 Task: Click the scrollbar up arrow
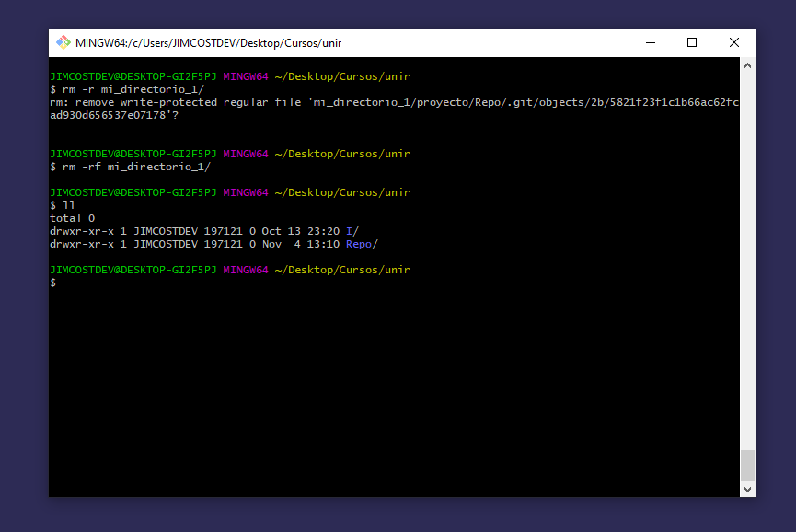click(747, 64)
